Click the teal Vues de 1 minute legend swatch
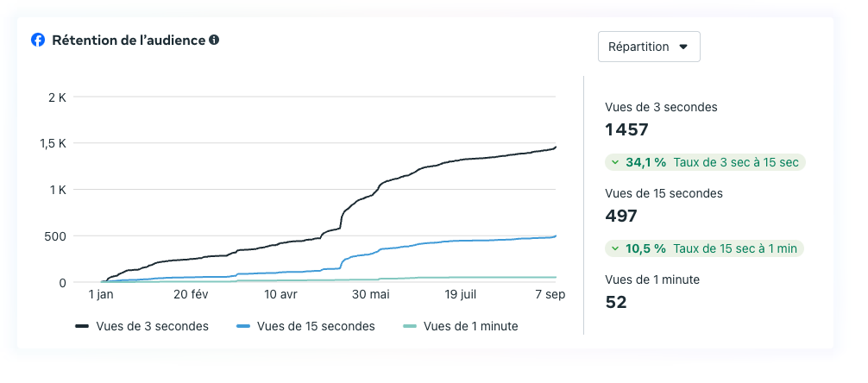 click(410, 326)
